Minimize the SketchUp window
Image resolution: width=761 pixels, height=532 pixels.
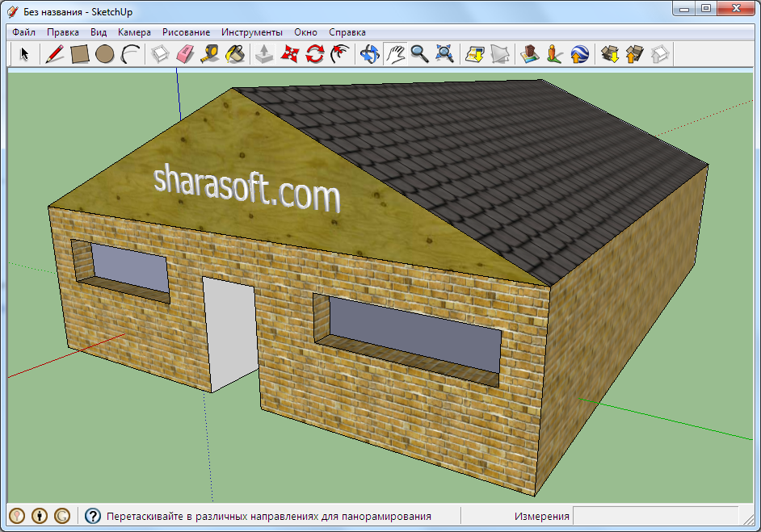pyautogui.click(x=684, y=9)
